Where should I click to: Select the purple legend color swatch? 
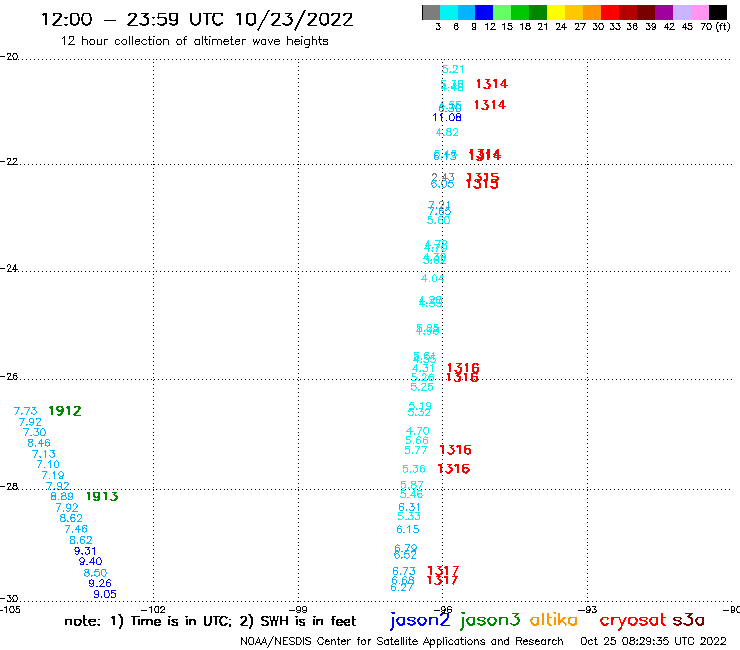(664, 12)
